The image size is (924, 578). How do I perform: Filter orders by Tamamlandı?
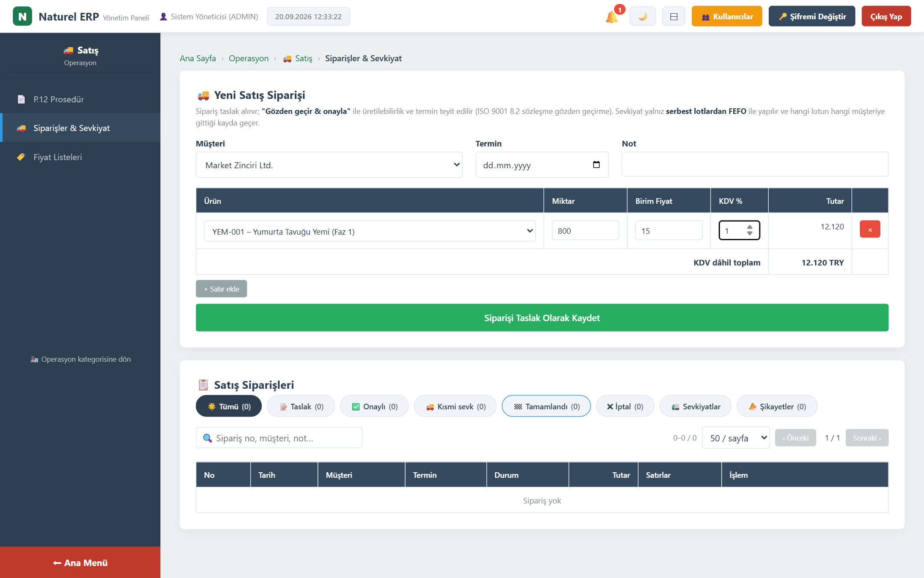[546, 406]
